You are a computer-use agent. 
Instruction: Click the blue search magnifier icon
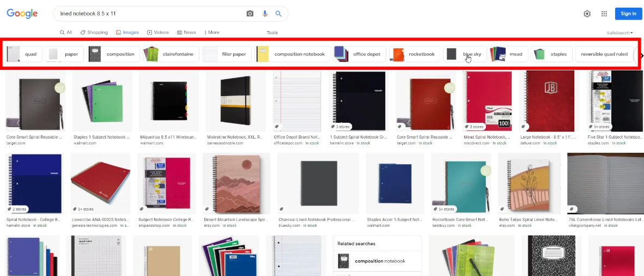pos(278,14)
